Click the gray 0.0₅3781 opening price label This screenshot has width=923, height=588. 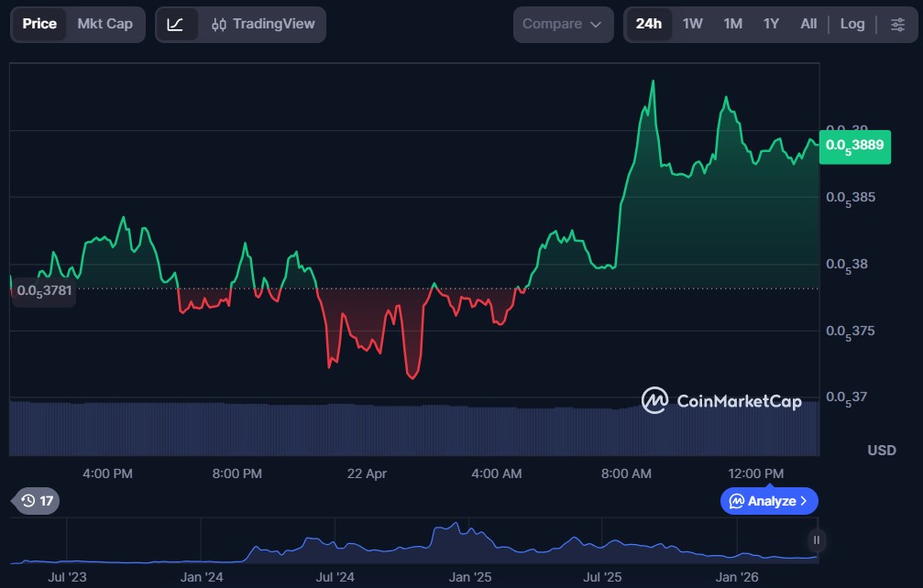pyautogui.click(x=42, y=291)
